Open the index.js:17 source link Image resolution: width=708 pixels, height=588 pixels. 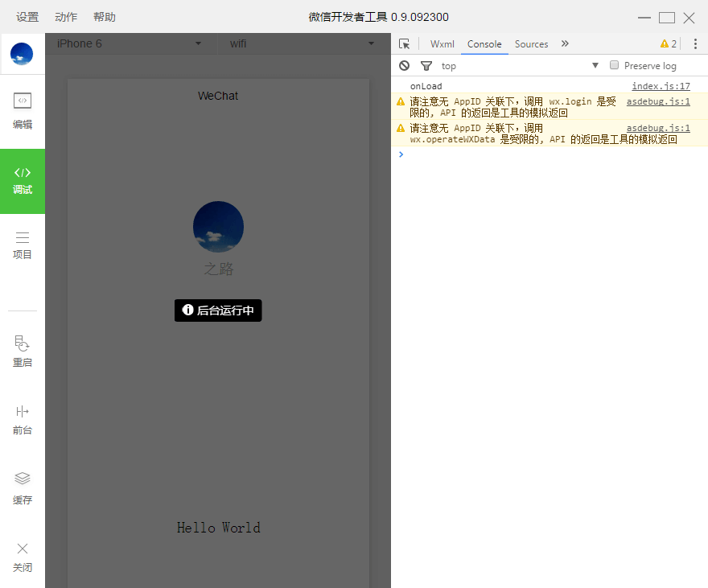[661, 86]
